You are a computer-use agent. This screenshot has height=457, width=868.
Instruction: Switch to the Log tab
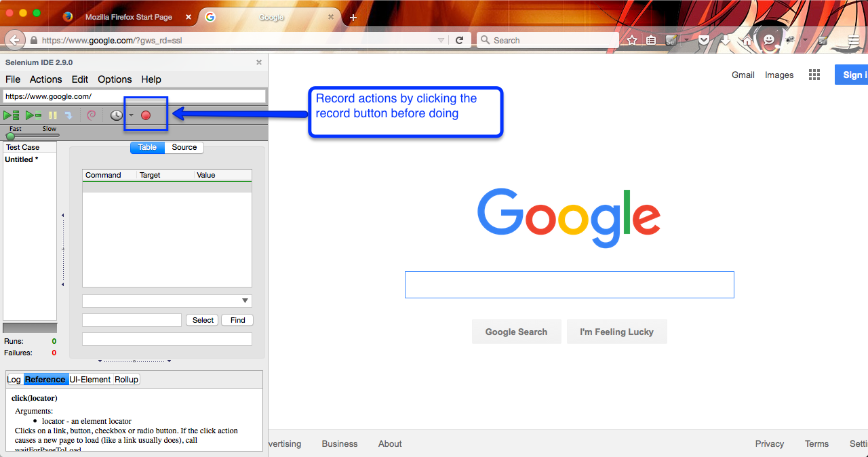point(14,379)
